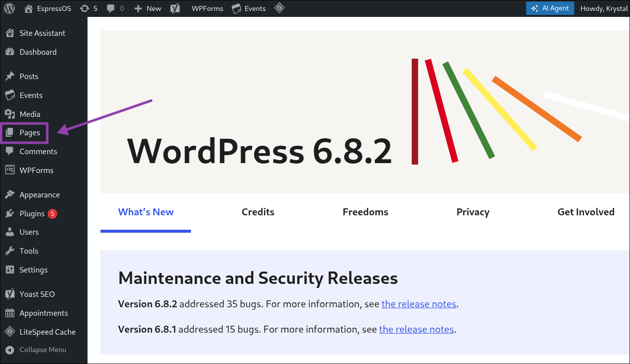Open WPForms in the top admin bar
Image resolution: width=630 pixels, height=364 pixels.
point(207,8)
